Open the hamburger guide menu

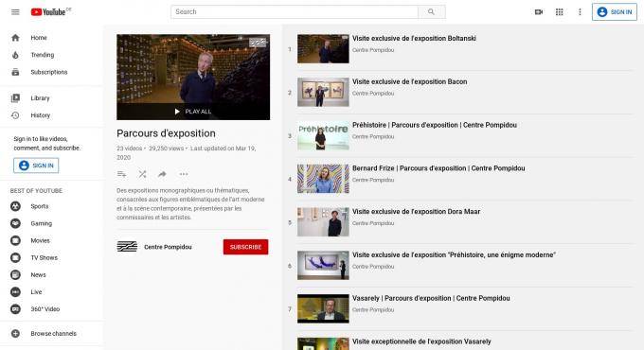[x=15, y=12]
